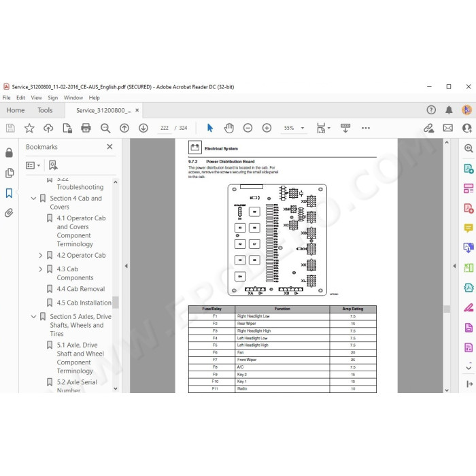Click the scrolling mode keyboard icon

345,128
